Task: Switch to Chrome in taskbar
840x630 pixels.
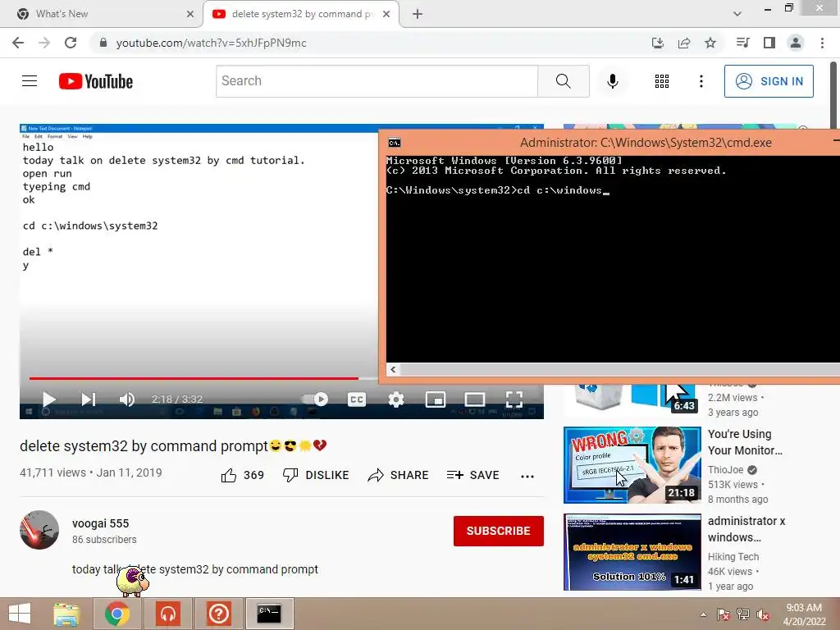Action: 117,614
